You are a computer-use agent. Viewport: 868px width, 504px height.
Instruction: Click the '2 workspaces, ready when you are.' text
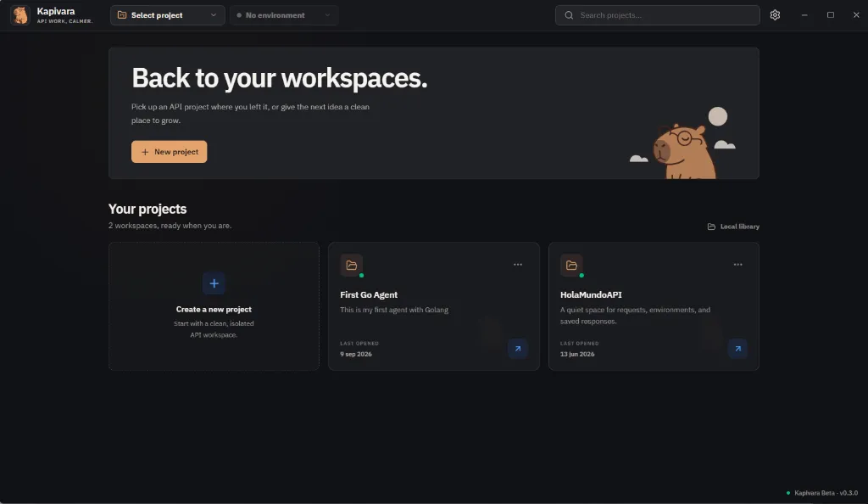coord(170,226)
